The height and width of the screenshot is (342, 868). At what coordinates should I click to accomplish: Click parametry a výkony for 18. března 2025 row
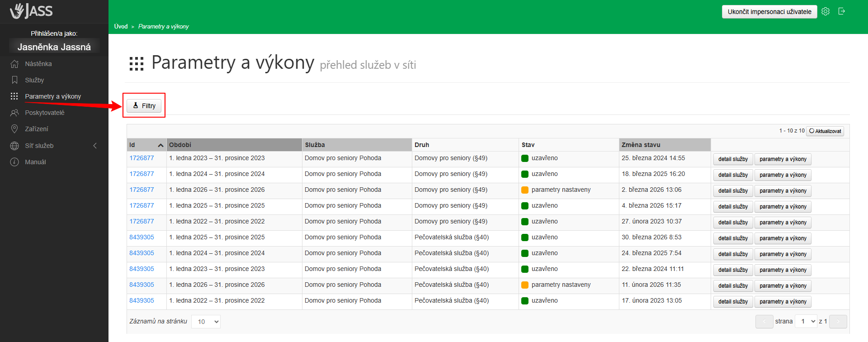click(783, 175)
